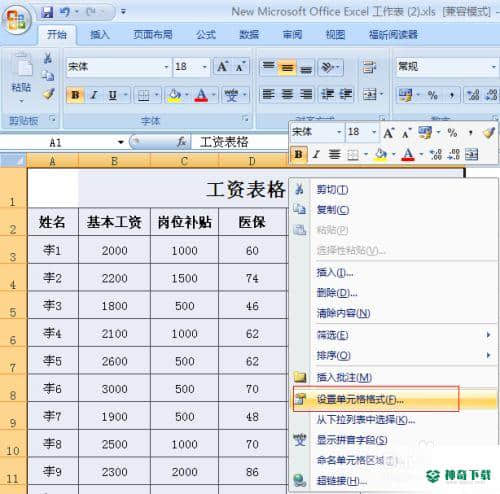Toggle Bold in the ribbon font group
This screenshot has width=500, height=494.
tap(75, 95)
